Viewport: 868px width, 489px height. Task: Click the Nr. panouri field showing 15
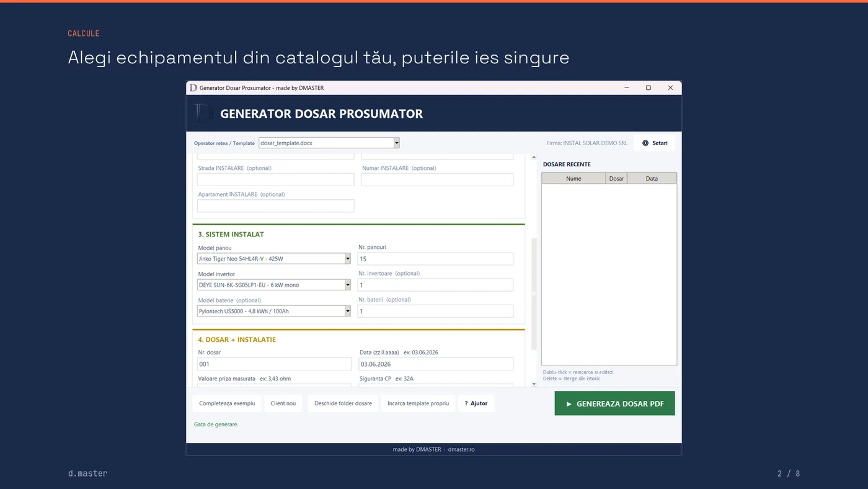pyautogui.click(x=436, y=259)
